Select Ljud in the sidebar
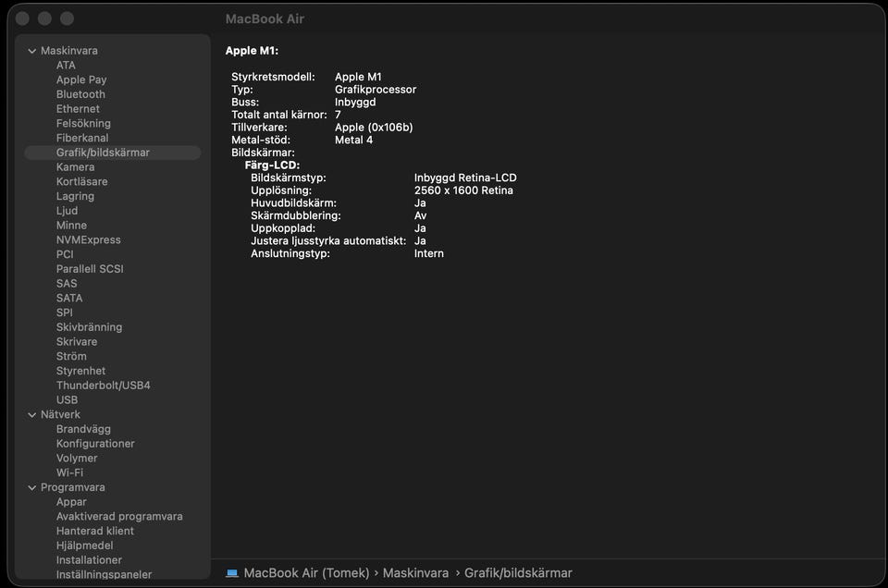 [67, 211]
